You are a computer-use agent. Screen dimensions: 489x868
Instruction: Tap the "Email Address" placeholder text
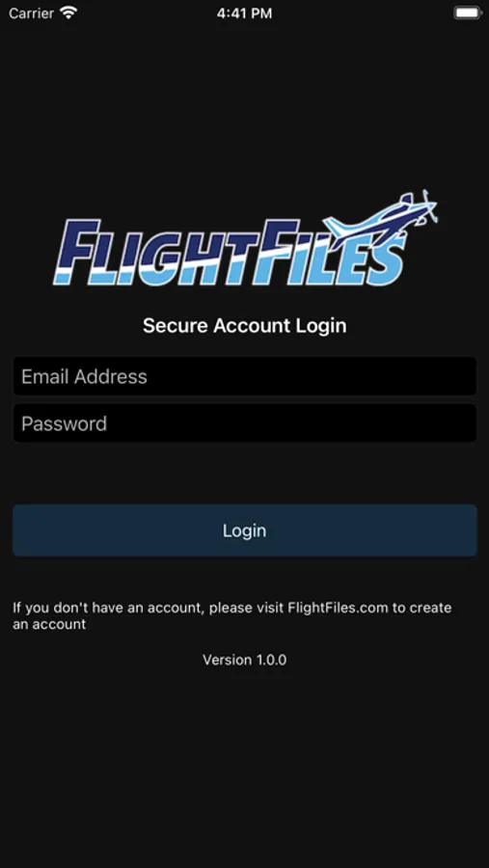84,376
